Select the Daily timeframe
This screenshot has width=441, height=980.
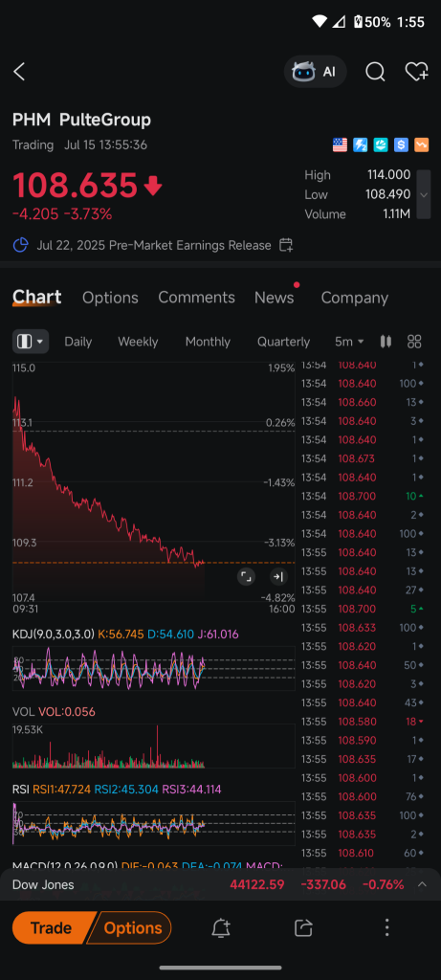[x=78, y=342]
